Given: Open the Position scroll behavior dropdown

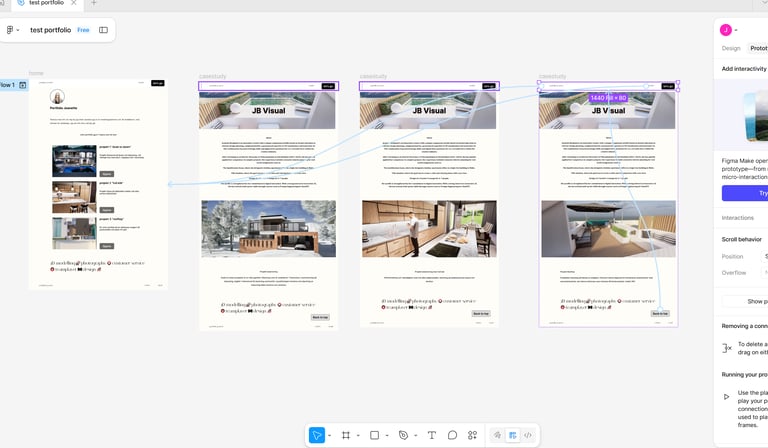Looking at the screenshot, I should [765, 257].
